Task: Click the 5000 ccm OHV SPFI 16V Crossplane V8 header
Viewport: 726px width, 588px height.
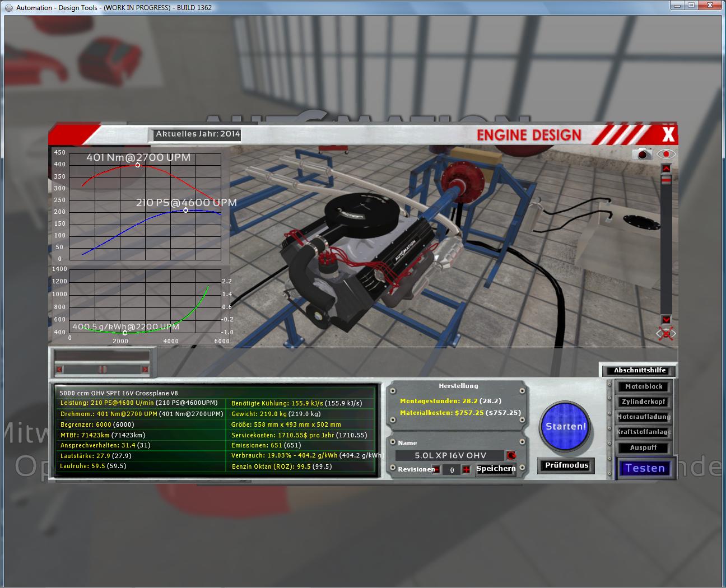Action: (119, 393)
